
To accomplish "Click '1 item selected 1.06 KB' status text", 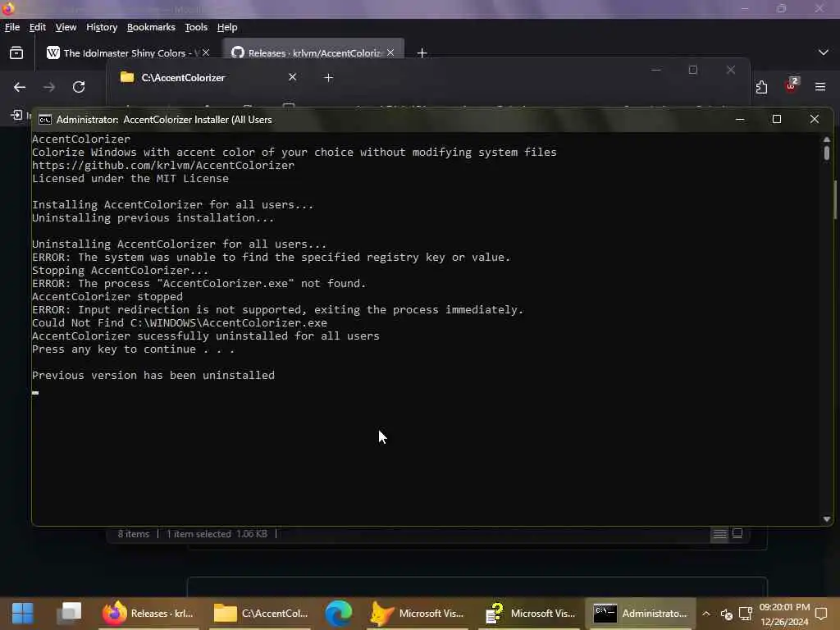I will (217, 534).
